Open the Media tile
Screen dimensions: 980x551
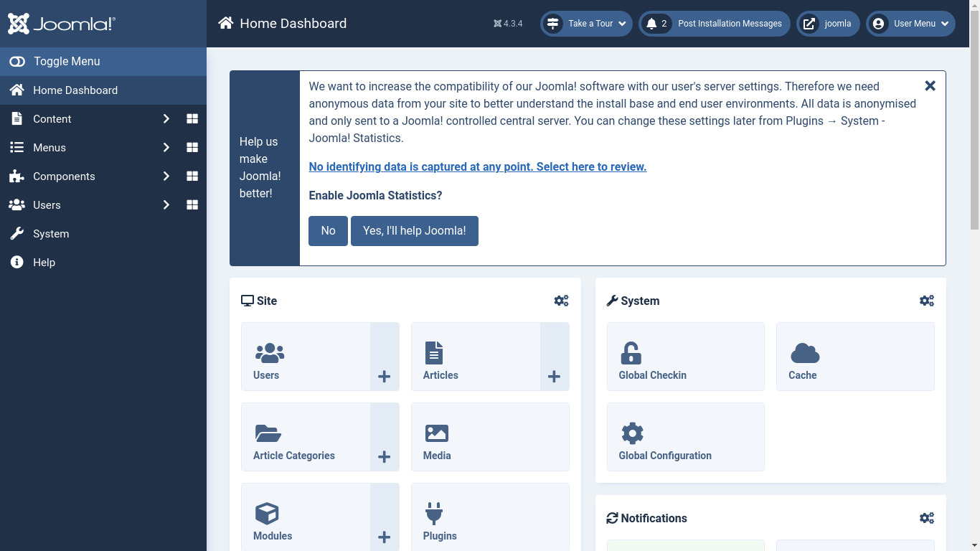[x=490, y=437]
